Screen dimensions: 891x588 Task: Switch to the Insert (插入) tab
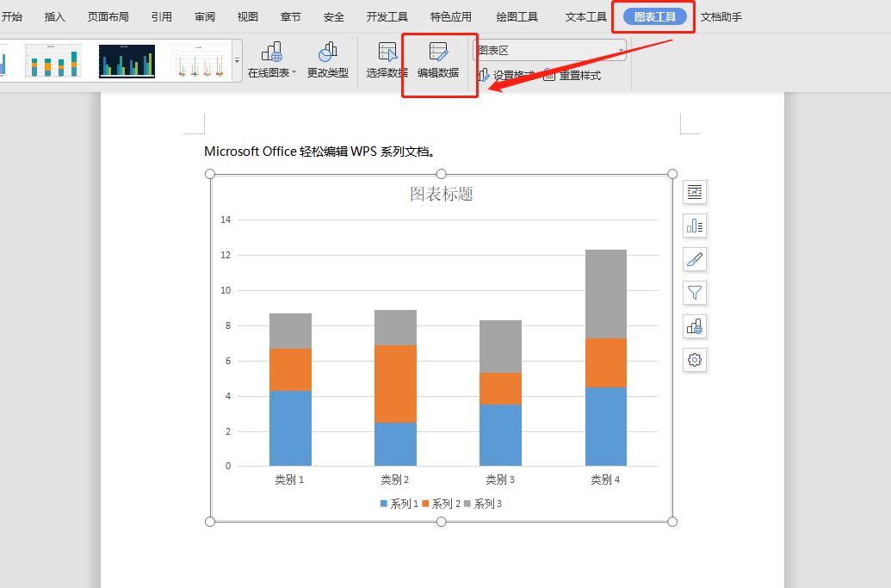[x=55, y=17]
